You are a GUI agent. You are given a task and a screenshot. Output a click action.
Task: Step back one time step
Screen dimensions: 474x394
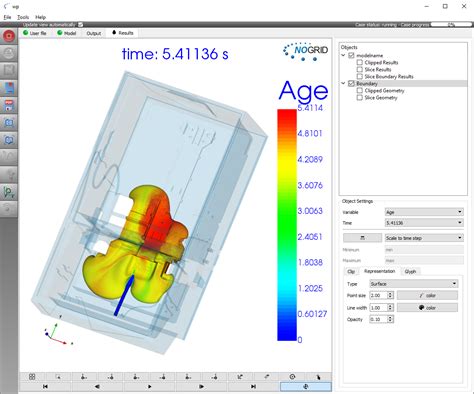coord(97,386)
